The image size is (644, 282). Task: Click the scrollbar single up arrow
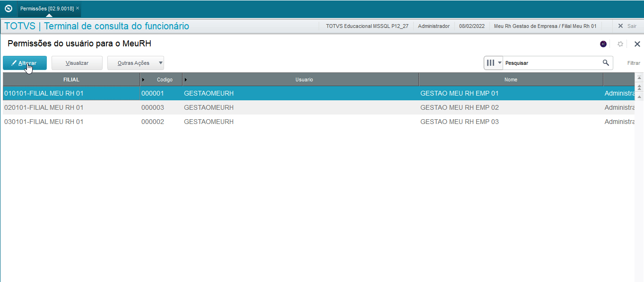click(x=639, y=97)
